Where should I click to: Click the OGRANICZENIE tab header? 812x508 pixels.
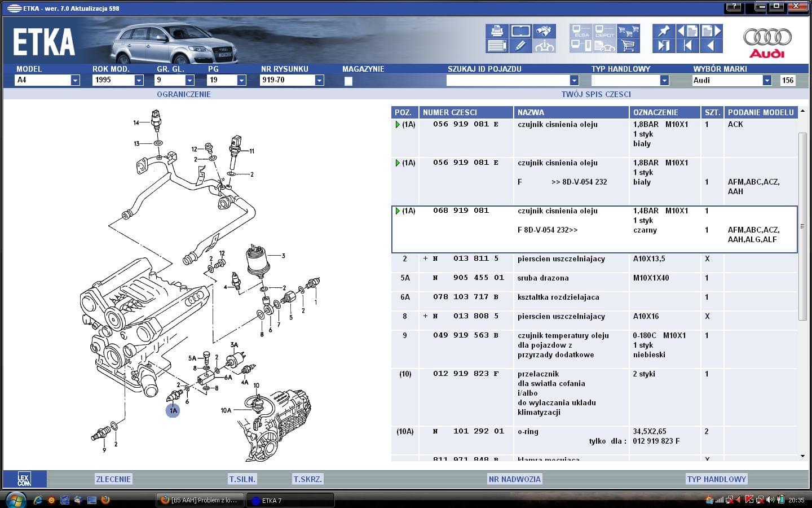pyautogui.click(x=184, y=94)
